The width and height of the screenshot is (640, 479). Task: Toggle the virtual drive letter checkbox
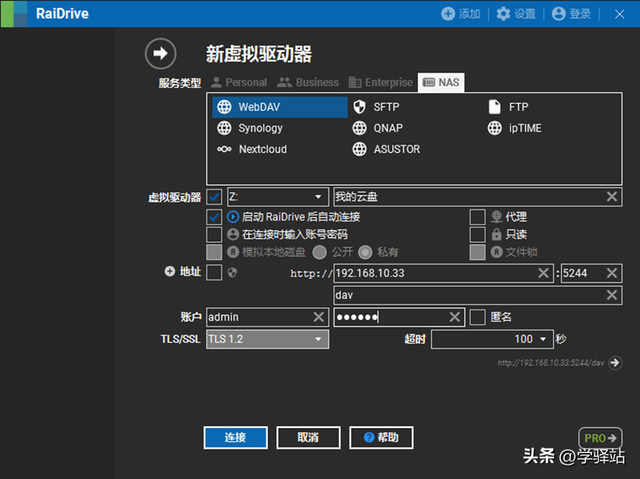214,197
